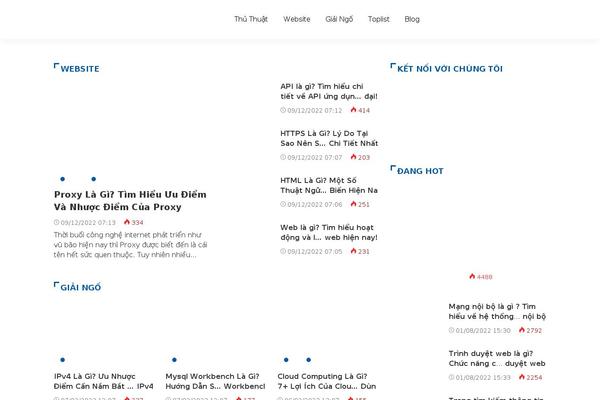Click the KẾT NỐI VỚI CHÚNG TÔI heading

point(450,69)
